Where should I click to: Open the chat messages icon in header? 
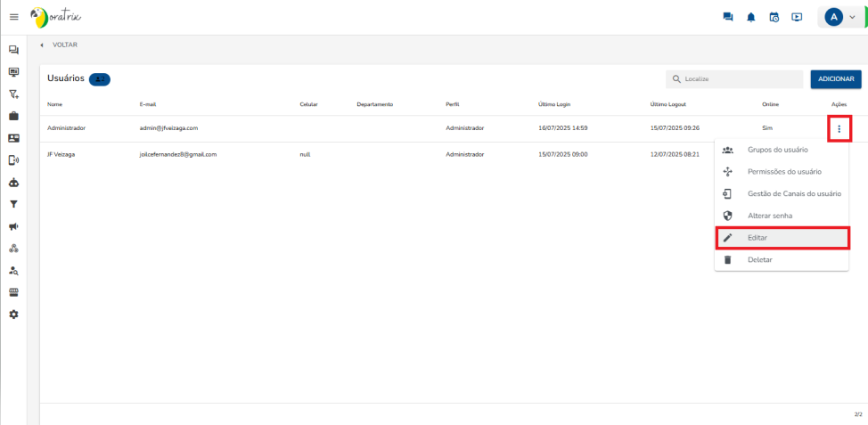[x=728, y=17]
